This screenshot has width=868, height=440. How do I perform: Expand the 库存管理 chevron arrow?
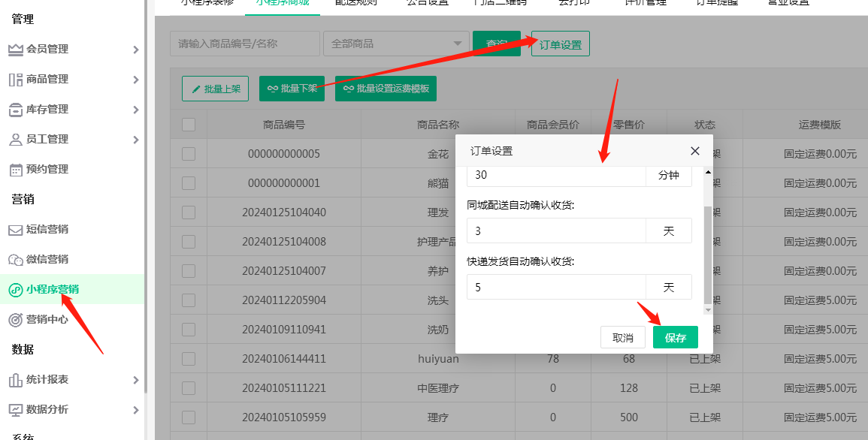tap(135, 110)
